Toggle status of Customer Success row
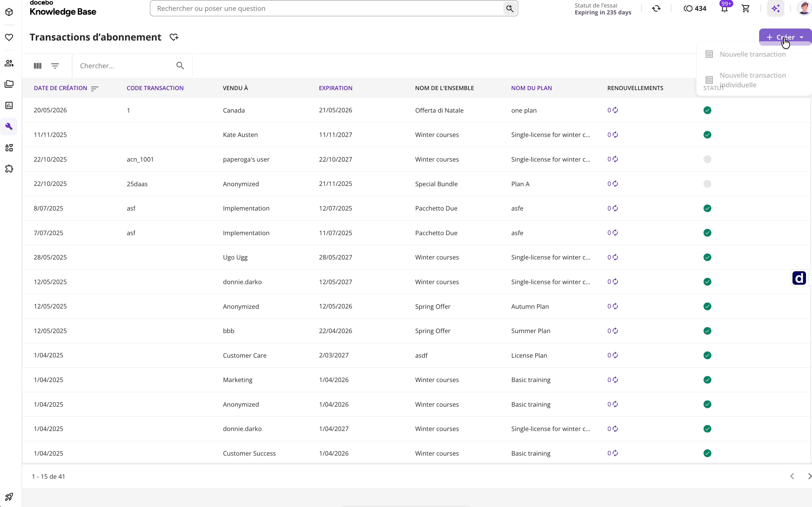Viewport: 812px width, 507px height. tap(707, 453)
